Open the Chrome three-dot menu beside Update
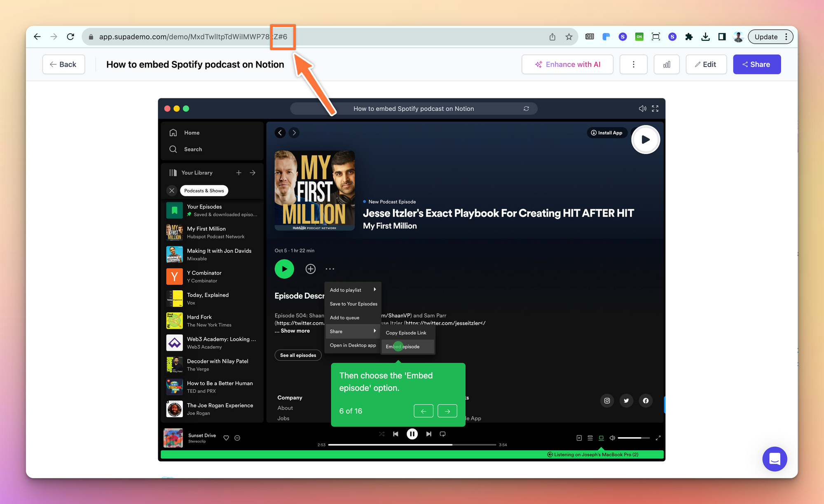This screenshot has width=824, height=504. tap(786, 37)
